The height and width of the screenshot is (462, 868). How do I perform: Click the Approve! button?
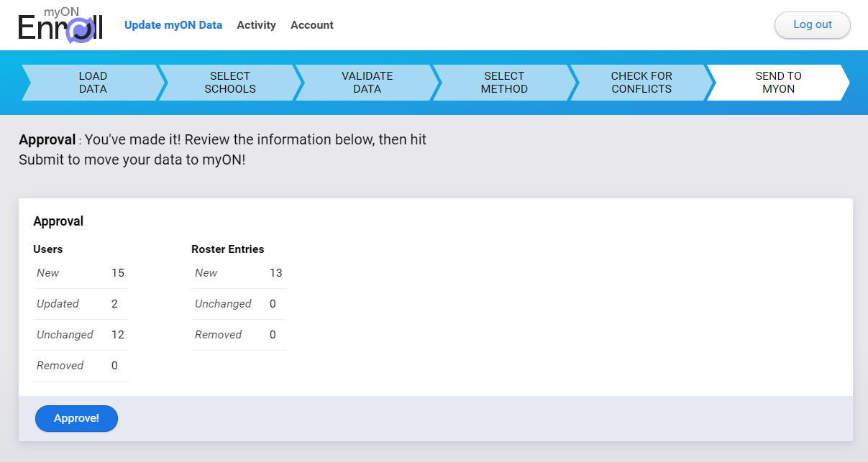76,418
